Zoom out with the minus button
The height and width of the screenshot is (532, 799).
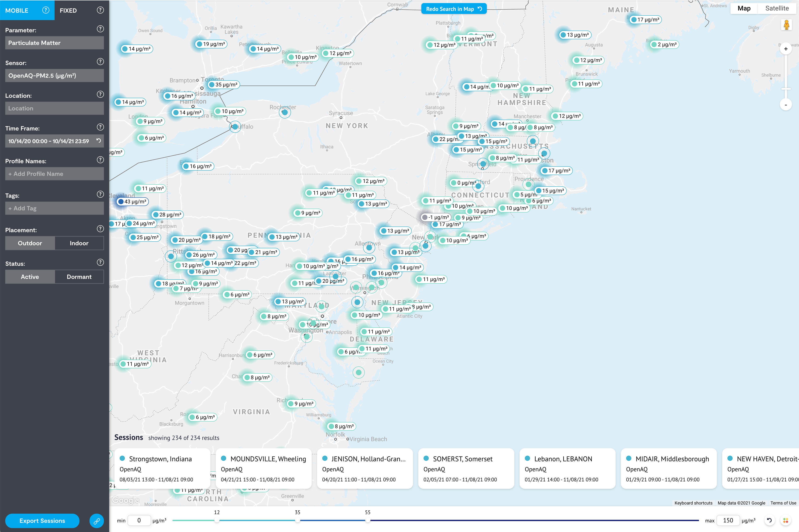pyautogui.click(x=786, y=105)
